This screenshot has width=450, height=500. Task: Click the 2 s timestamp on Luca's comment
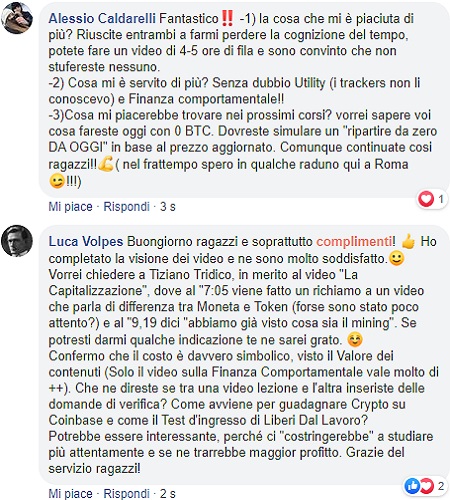[168, 493]
